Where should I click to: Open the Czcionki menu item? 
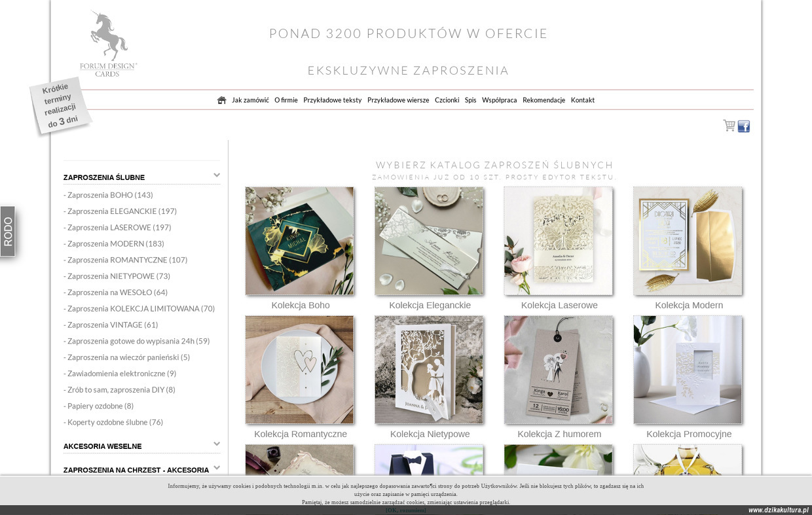(x=447, y=100)
